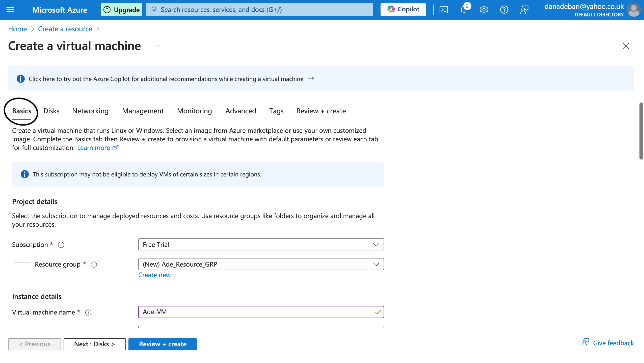Image resolution: width=644 pixels, height=363 pixels.
Task: Click the Subscription info icon
Action: click(x=61, y=245)
